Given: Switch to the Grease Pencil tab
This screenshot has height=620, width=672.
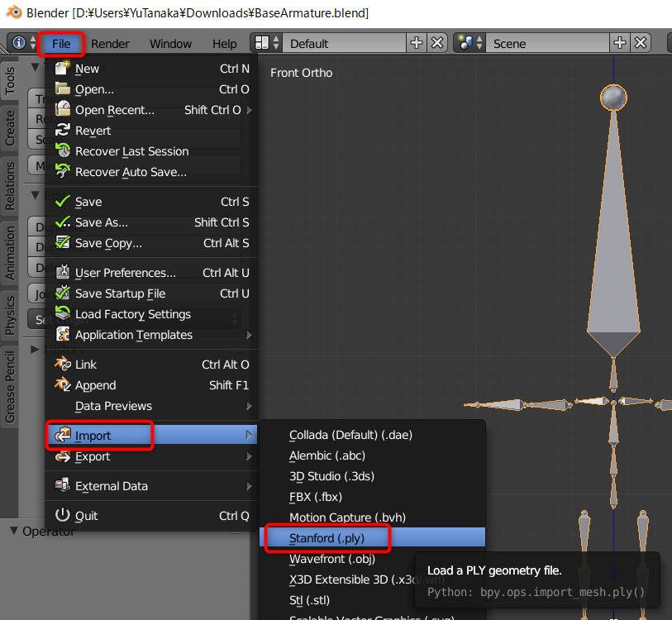Looking at the screenshot, I should pos(9,387).
